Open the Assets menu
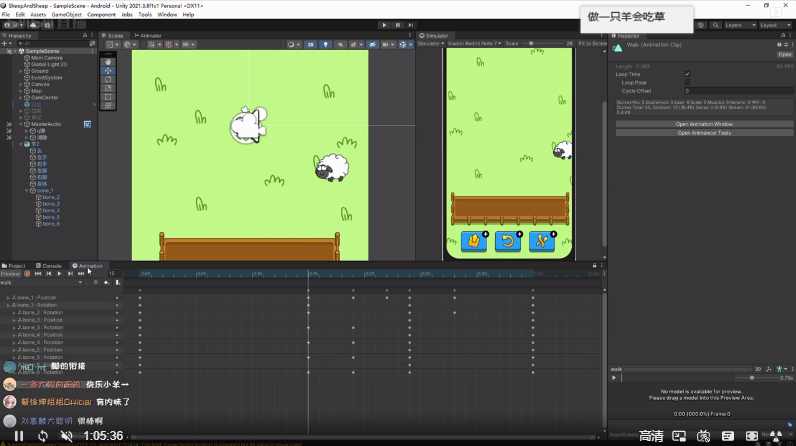This screenshot has height=446, width=796. point(38,15)
